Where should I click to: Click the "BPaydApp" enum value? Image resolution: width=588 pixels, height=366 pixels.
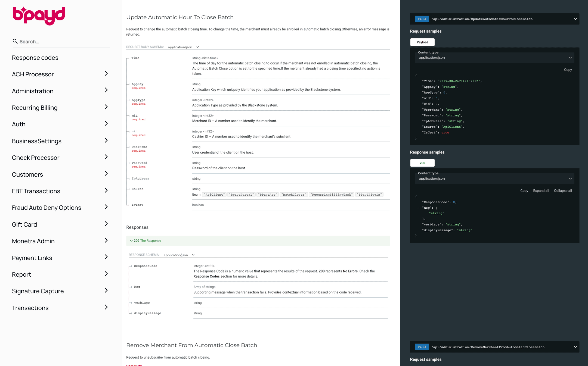pyautogui.click(x=268, y=195)
